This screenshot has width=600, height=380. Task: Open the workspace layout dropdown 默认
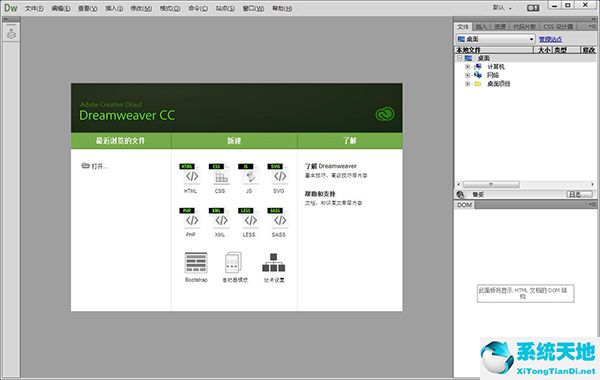(502, 8)
